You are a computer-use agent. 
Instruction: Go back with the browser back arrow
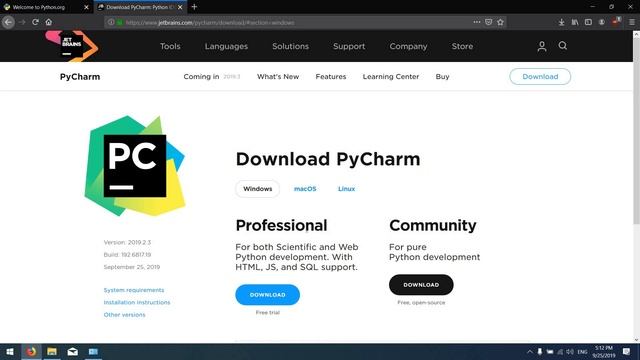(x=8, y=22)
